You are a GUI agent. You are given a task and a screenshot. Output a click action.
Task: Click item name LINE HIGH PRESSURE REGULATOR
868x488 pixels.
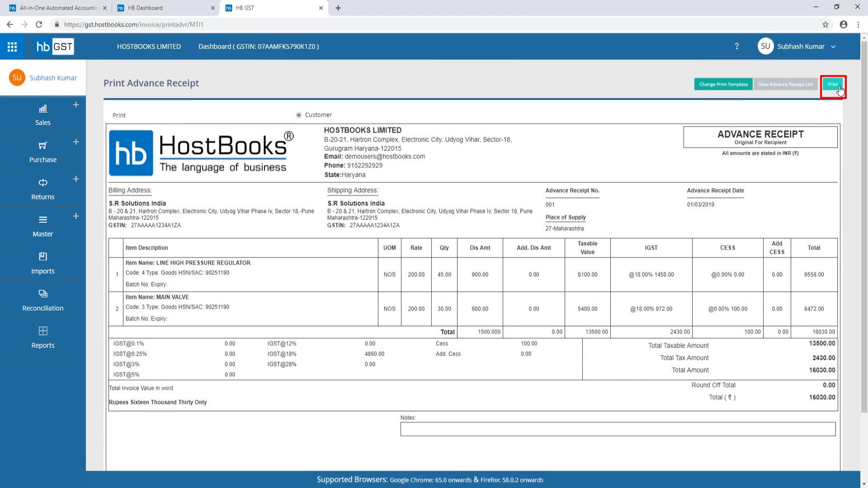(x=203, y=263)
